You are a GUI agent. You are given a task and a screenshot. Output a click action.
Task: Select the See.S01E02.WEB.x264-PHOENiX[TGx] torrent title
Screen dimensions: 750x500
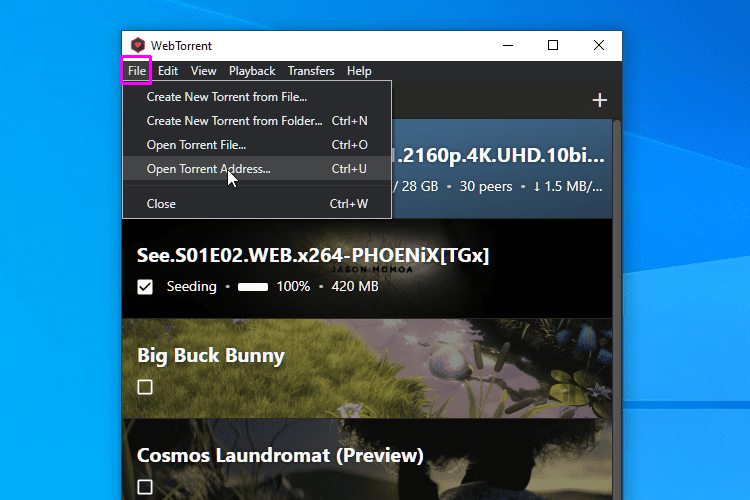coord(313,256)
